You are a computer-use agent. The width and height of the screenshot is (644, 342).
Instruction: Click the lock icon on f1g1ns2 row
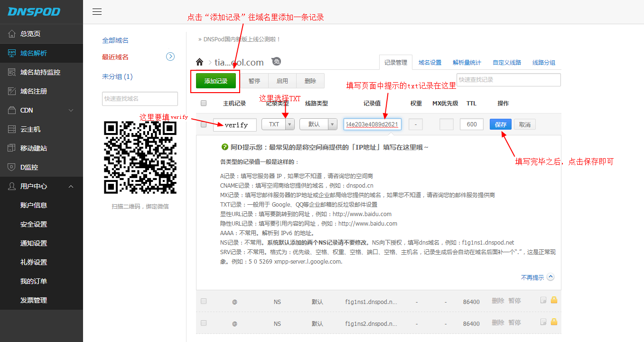[554, 323]
